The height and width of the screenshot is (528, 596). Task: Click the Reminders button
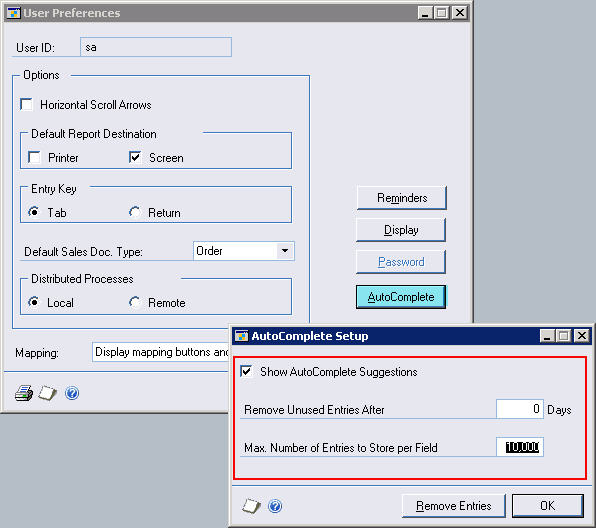tap(401, 198)
